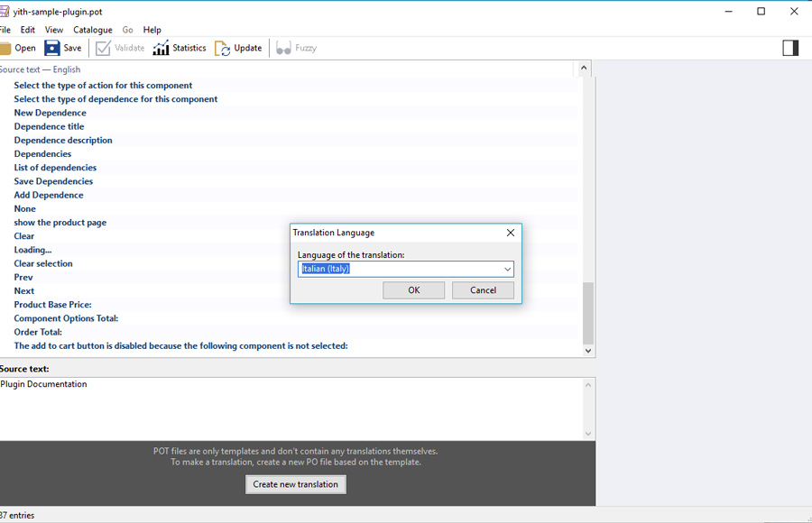Viewport: 812px width, 523px height.
Task: Open the Help menu
Action: (x=152, y=30)
